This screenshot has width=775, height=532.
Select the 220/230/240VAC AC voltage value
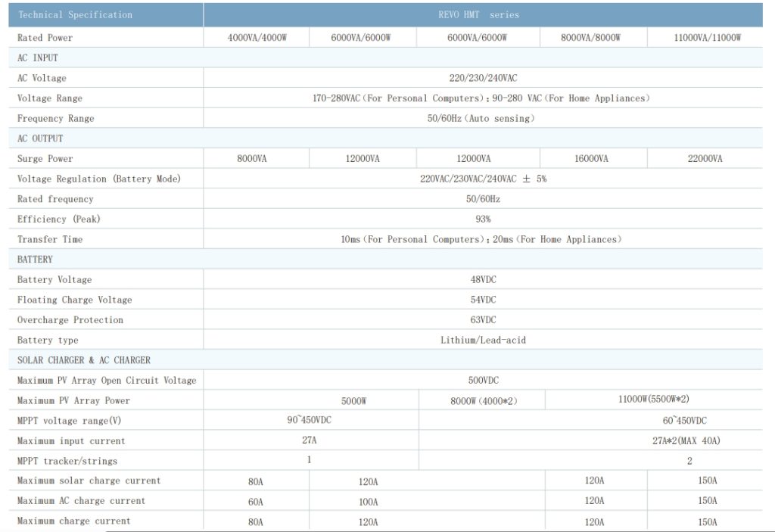tap(483, 78)
